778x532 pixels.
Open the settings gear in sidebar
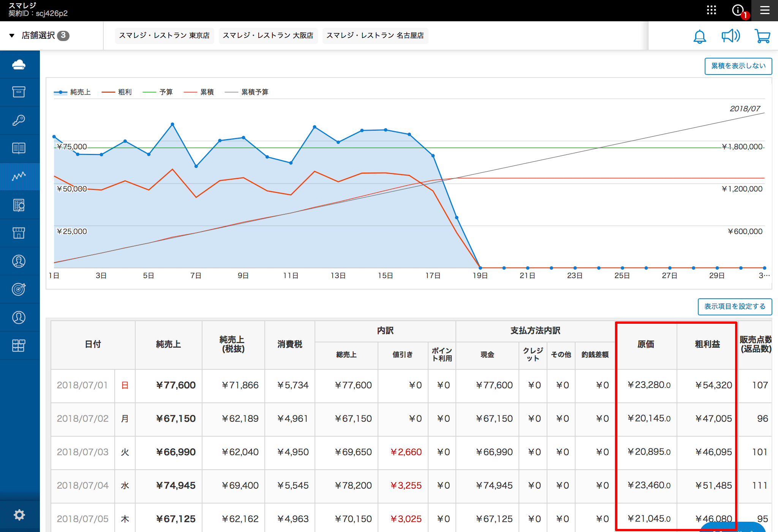(19, 515)
